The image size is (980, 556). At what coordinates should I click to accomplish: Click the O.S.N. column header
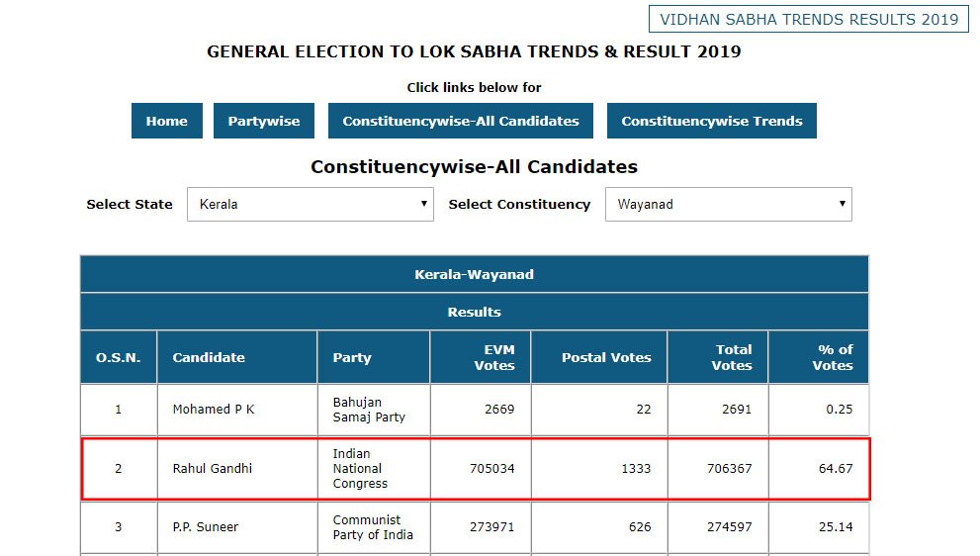(x=119, y=357)
